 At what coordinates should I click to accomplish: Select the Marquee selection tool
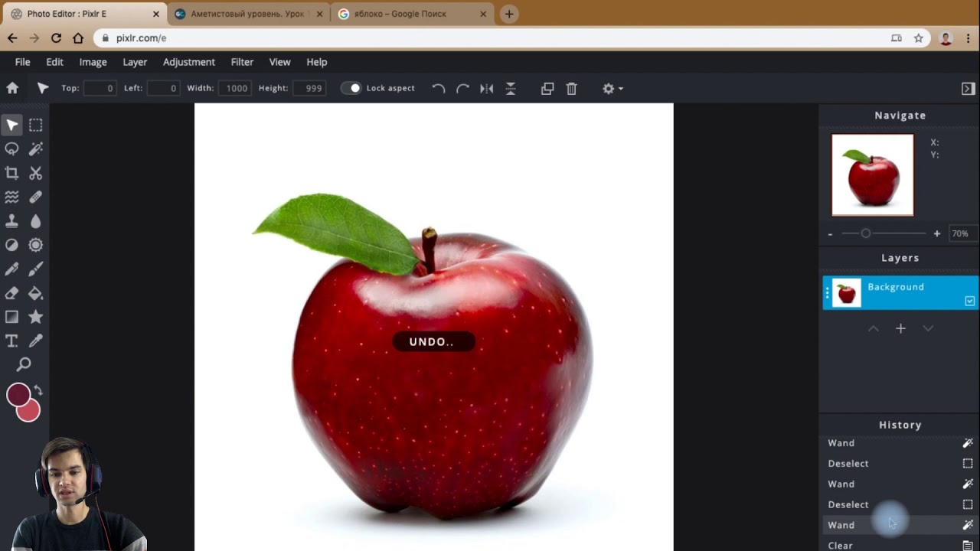(x=36, y=125)
